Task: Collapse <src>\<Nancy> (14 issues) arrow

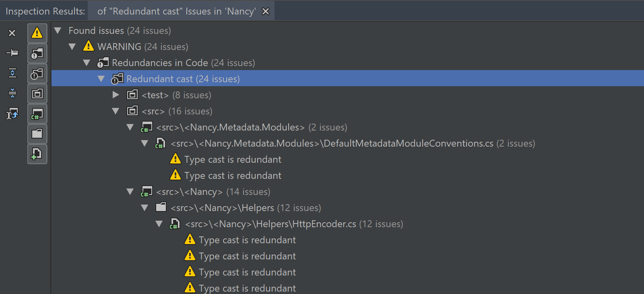Action: coord(130,192)
